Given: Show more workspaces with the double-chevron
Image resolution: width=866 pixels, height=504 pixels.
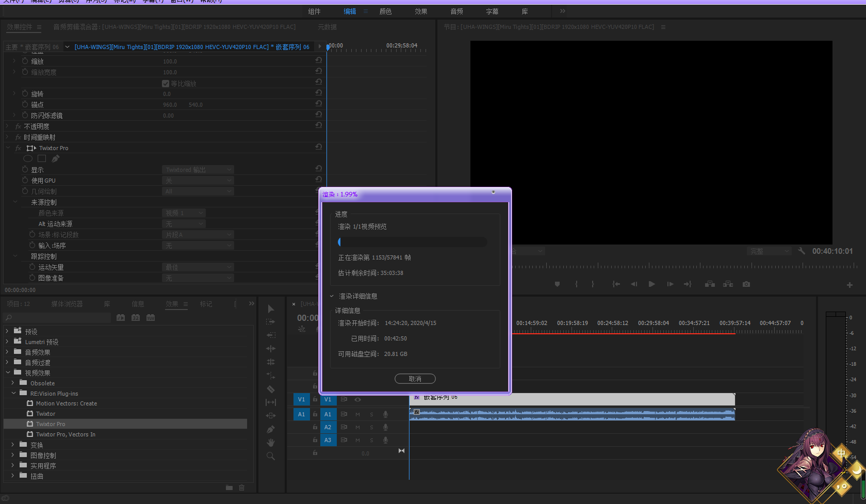Looking at the screenshot, I should click(x=563, y=11).
